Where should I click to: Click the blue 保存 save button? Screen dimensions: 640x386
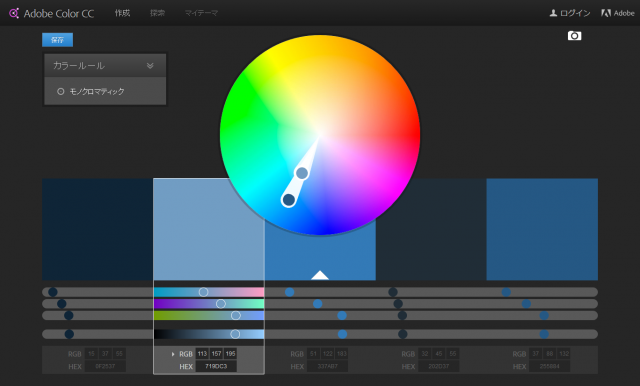(58, 40)
